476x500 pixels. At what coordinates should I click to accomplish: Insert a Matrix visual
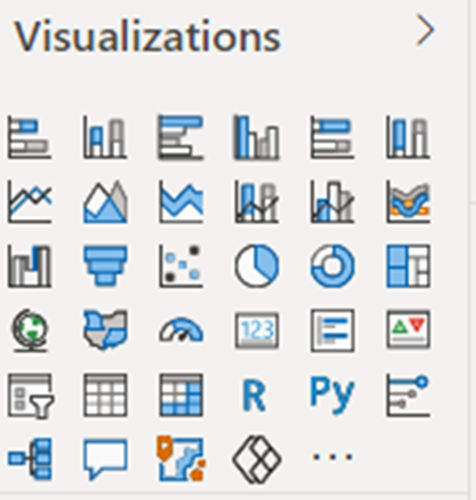(x=181, y=395)
